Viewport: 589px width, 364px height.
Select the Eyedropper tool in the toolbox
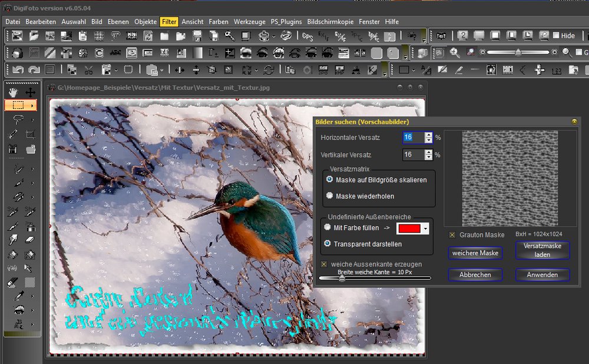(x=18, y=295)
